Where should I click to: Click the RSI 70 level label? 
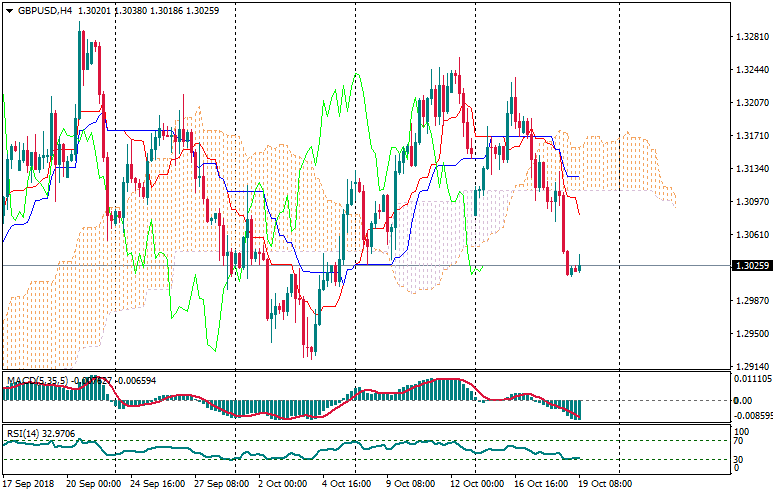(x=738, y=440)
